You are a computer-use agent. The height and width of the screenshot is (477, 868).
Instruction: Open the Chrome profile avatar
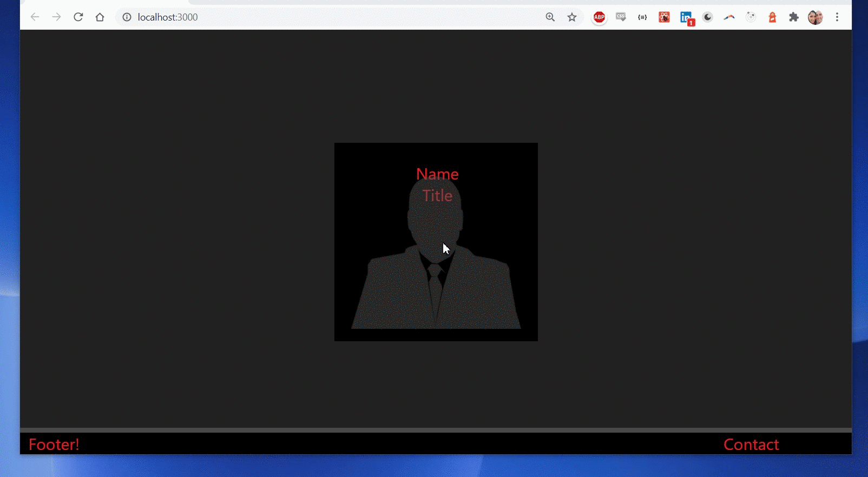[x=816, y=17]
